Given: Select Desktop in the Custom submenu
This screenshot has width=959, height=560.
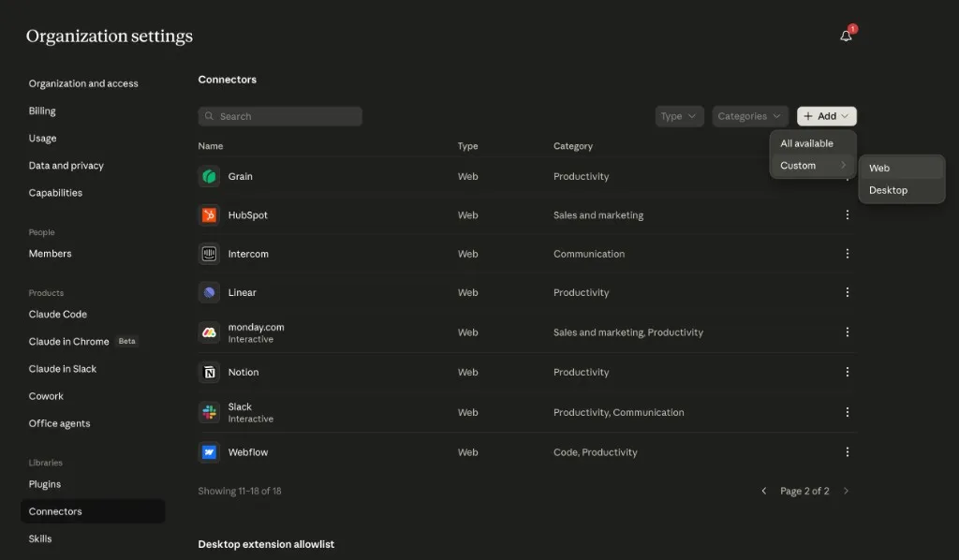Looking at the screenshot, I should click(x=902, y=190).
